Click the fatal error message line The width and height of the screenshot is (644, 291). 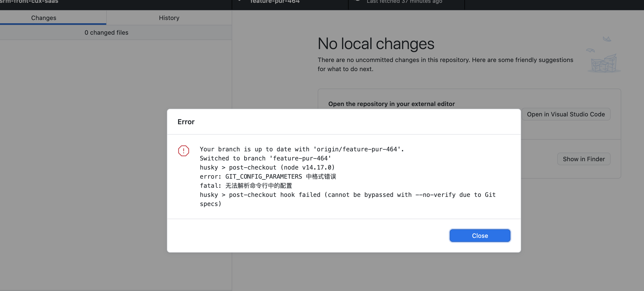[246, 186]
